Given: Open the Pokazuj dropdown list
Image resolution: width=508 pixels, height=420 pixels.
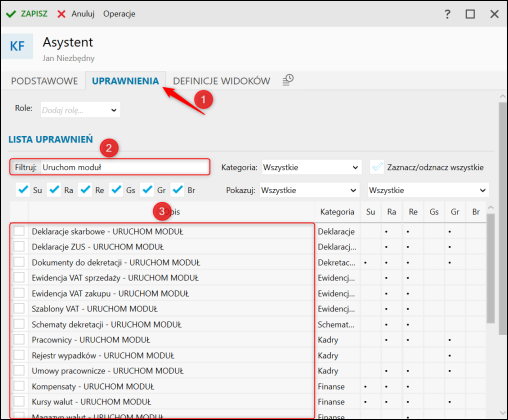Looking at the screenshot, I should [310, 190].
